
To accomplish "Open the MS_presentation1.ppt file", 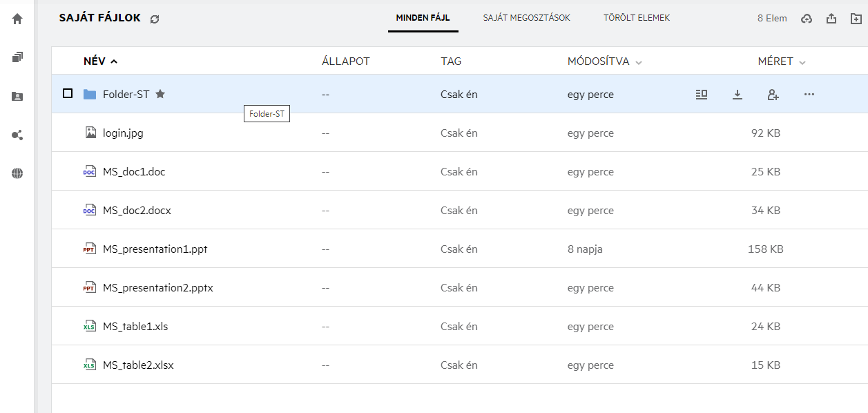I will [x=155, y=249].
